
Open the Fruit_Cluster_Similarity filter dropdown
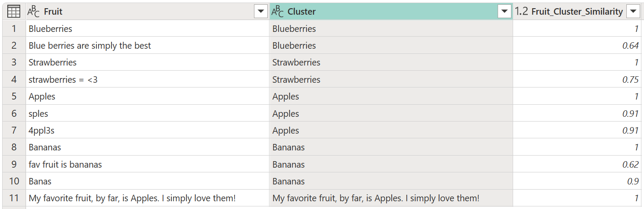[x=633, y=12]
